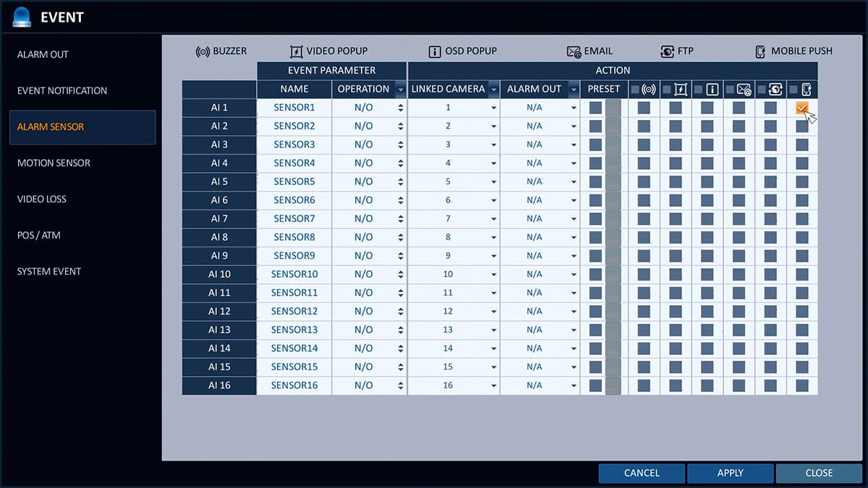Click the blue siren EVENT icon
The height and width of the screenshot is (488, 868).
22,16
